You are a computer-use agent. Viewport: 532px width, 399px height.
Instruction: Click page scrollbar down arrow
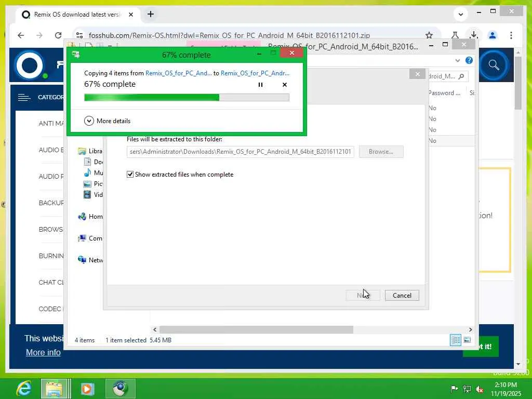point(518,364)
